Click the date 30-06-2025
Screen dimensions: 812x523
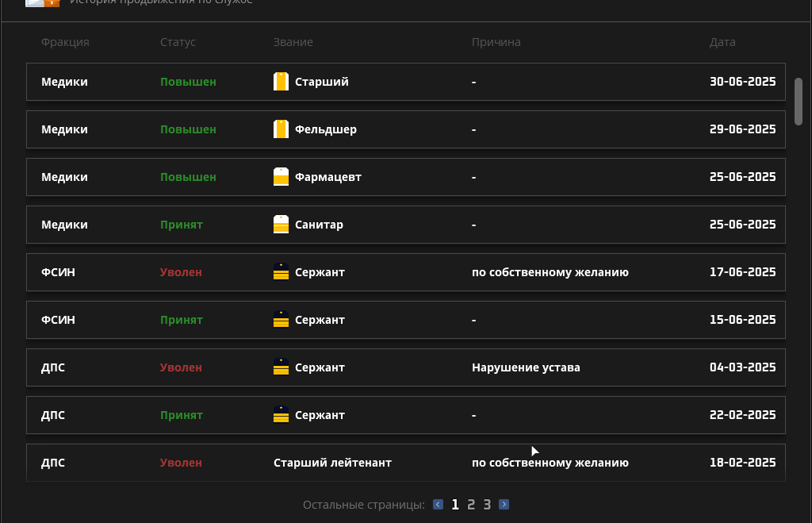pyautogui.click(x=742, y=82)
